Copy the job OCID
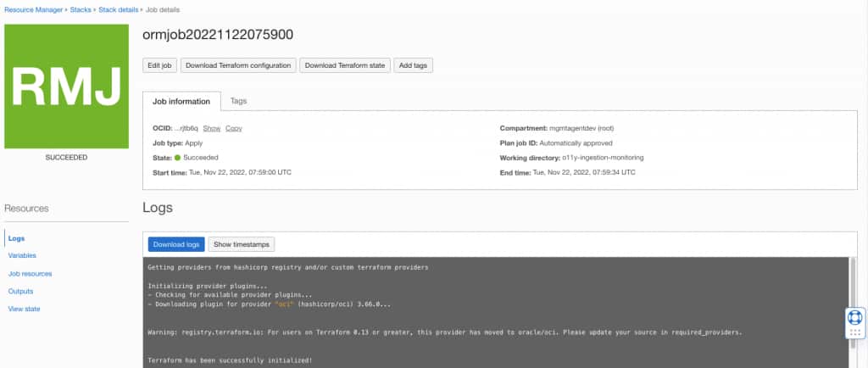868x368 pixels. tap(234, 128)
